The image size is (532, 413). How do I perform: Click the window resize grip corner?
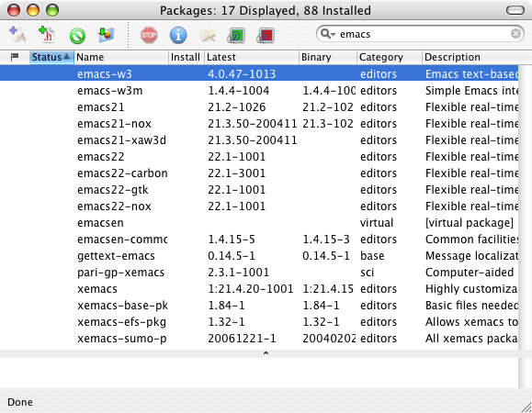pos(526,407)
